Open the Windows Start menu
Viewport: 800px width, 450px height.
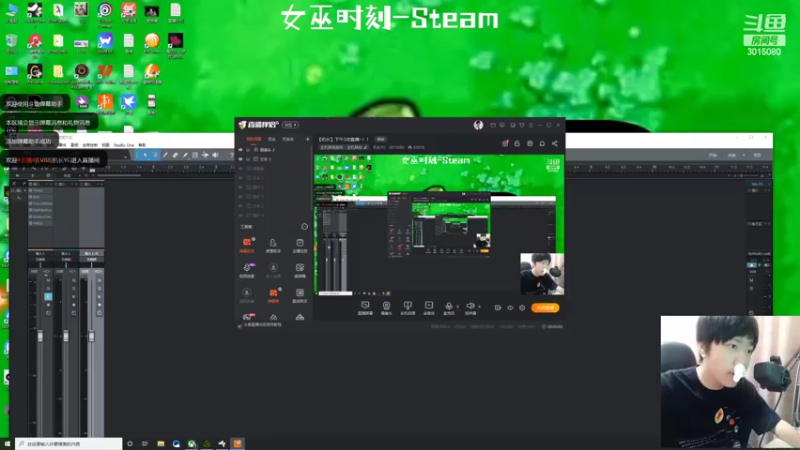point(7,444)
